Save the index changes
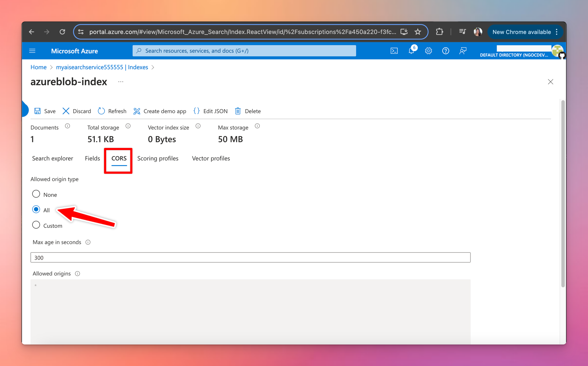 [x=45, y=111]
